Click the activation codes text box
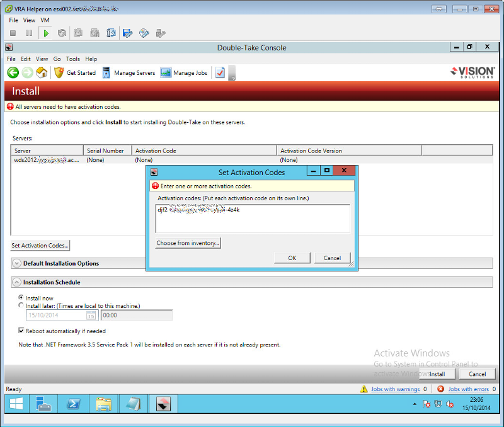Screen dimensions: 504x427 coord(253,219)
